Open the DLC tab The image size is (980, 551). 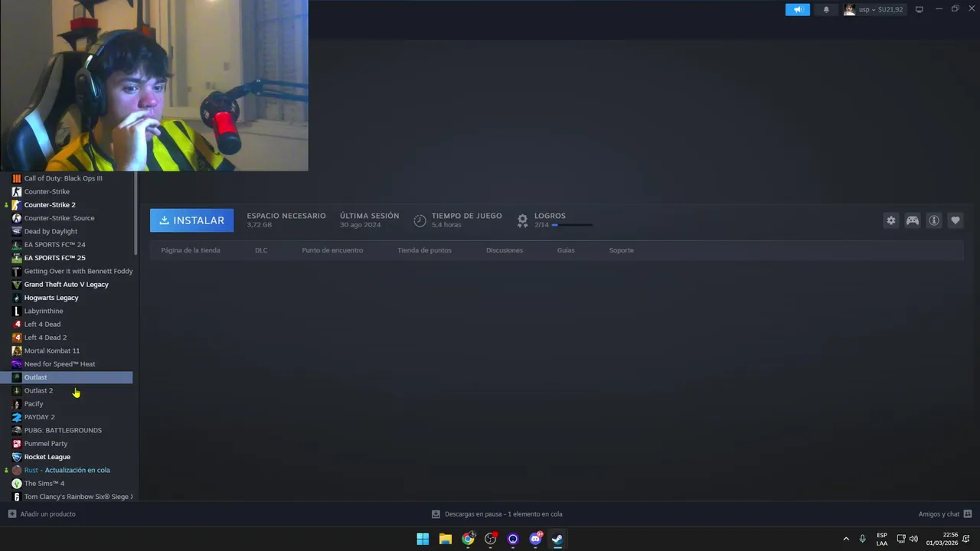[261, 250]
